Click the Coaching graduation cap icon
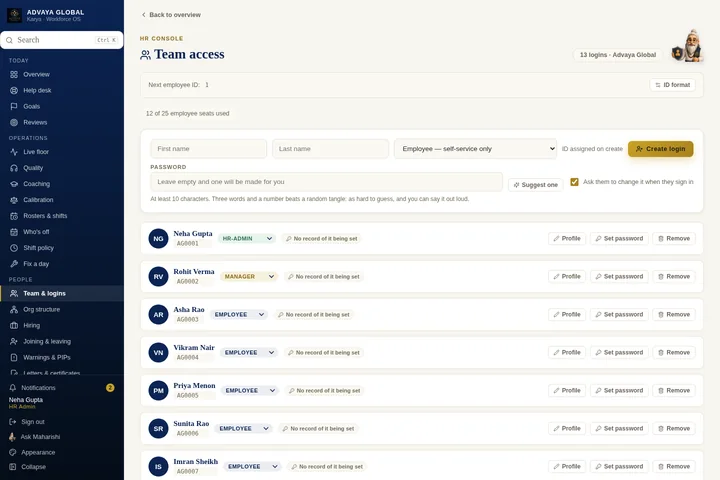The image size is (720, 480). (14, 184)
